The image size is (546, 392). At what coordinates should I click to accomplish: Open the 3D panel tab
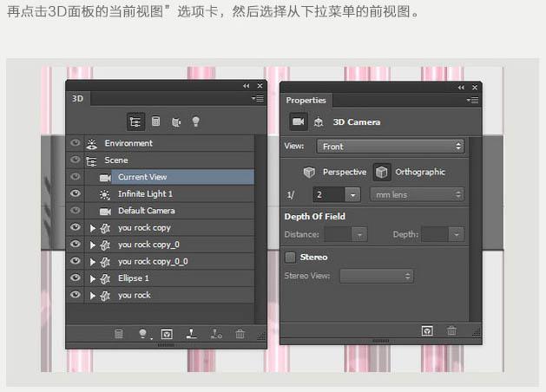[x=76, y=100]
